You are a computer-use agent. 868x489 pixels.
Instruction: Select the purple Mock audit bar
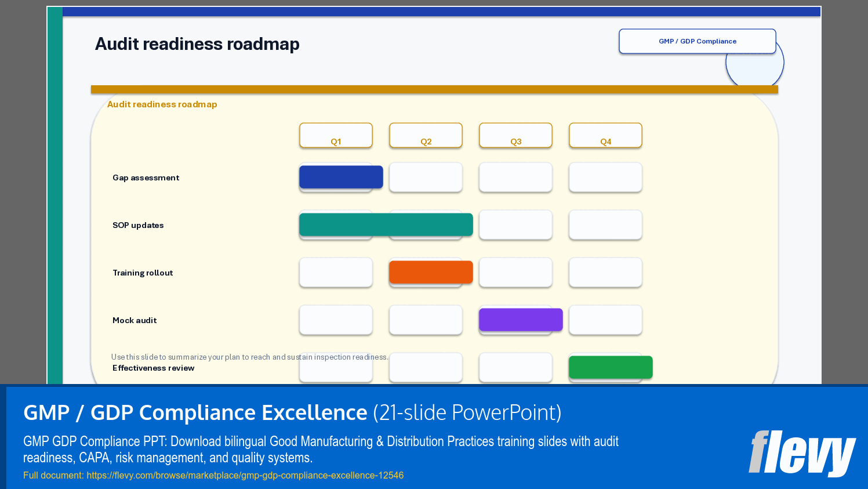pyautogui.click(x=521, y=320)
